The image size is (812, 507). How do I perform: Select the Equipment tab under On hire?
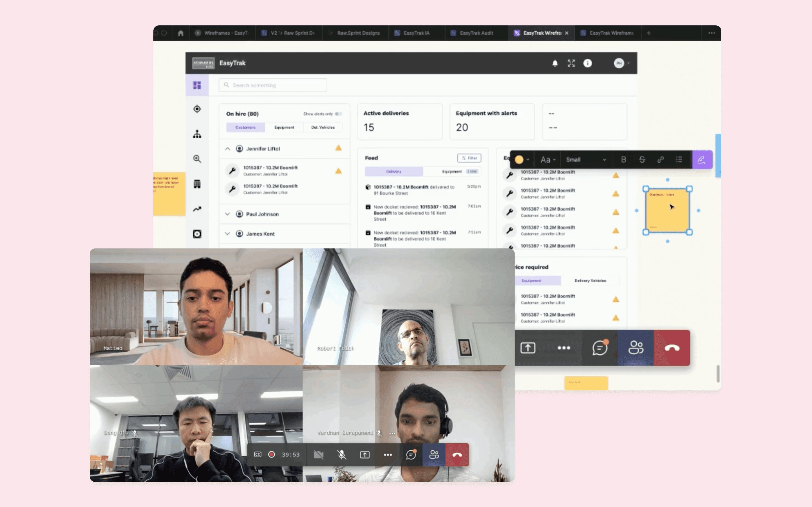(284, 127)
